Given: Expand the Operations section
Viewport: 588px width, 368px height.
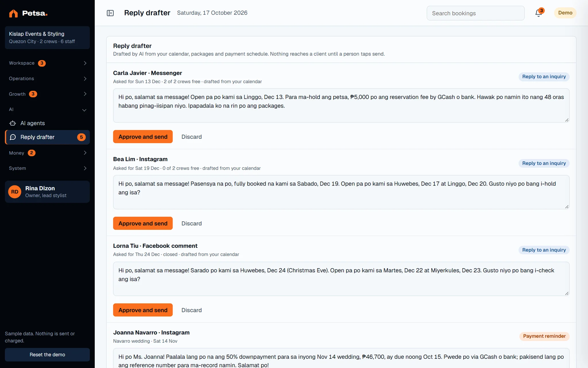Looking at the screenshot, I should 47,78.
